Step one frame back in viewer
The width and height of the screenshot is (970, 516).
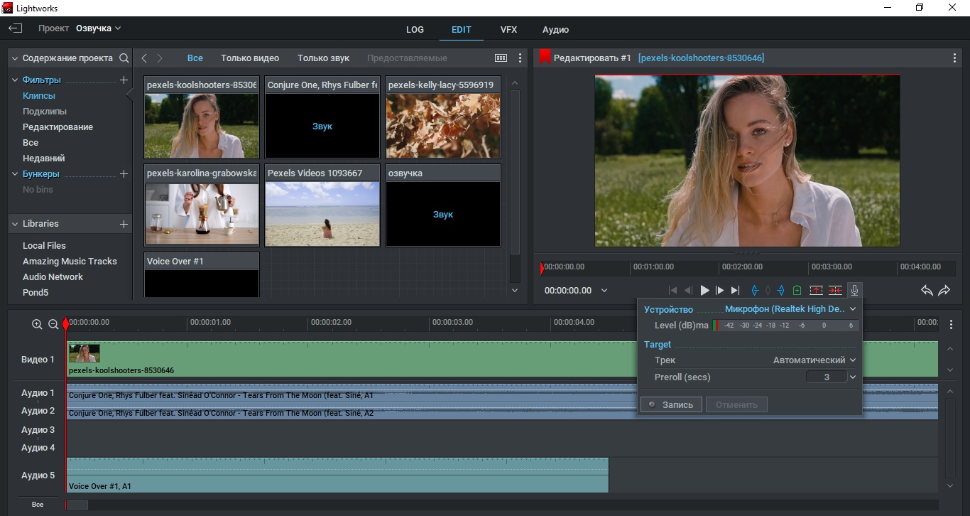pos(688,290)
